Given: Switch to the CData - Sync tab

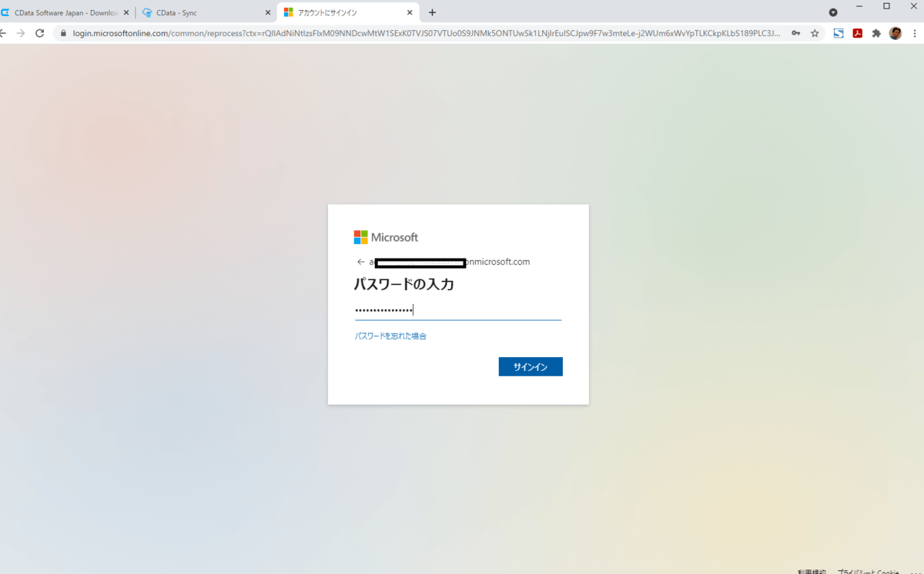Looking at the screenshot, I should point(207,12).
